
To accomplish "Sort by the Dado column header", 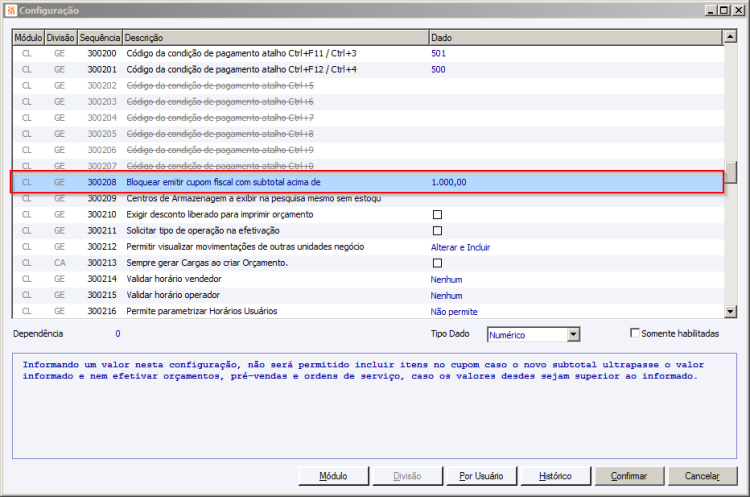I will tap(575, 37).
